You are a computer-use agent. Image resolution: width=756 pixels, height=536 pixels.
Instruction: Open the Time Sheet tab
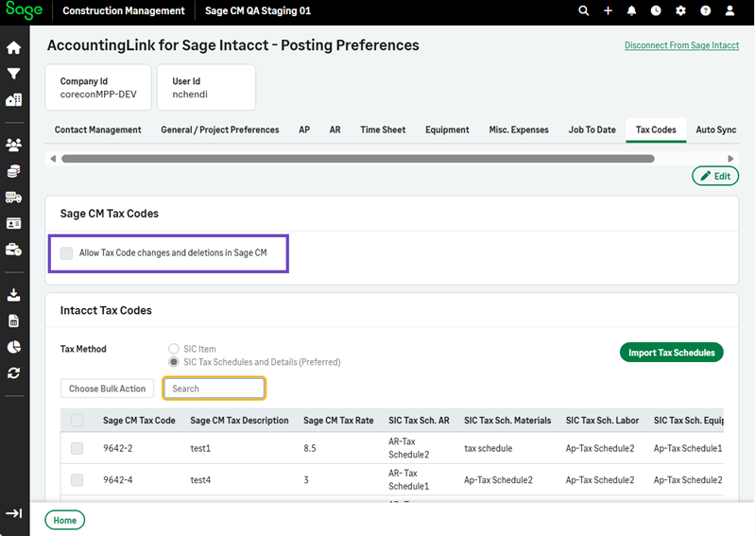(x=383, y=130)
